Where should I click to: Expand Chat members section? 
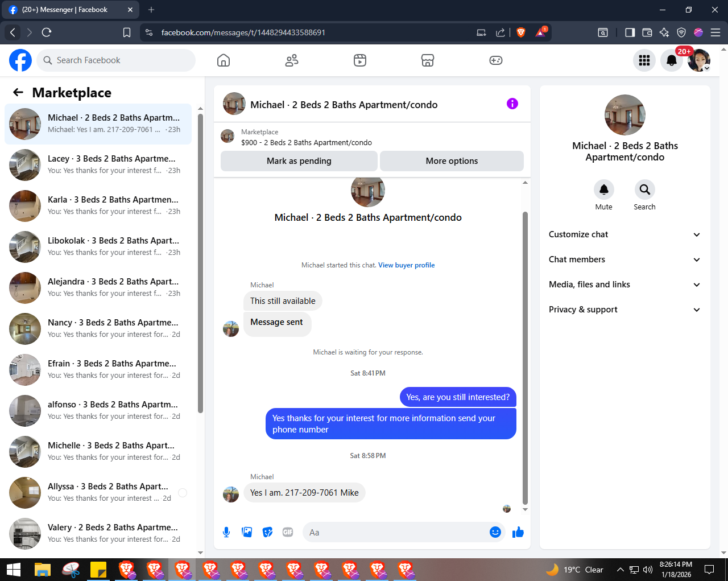point(624,259)
